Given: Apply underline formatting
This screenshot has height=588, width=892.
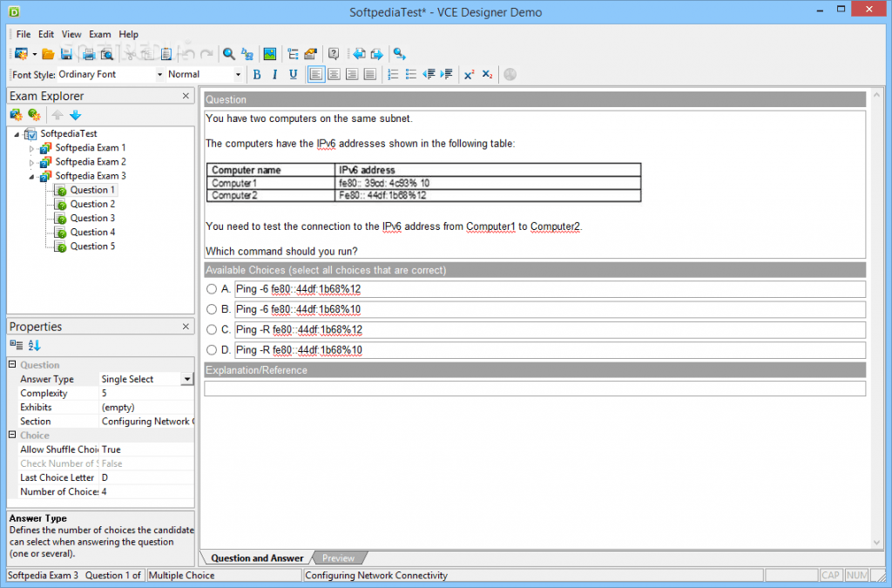Looking at the screenshot, I should (294, 74).
